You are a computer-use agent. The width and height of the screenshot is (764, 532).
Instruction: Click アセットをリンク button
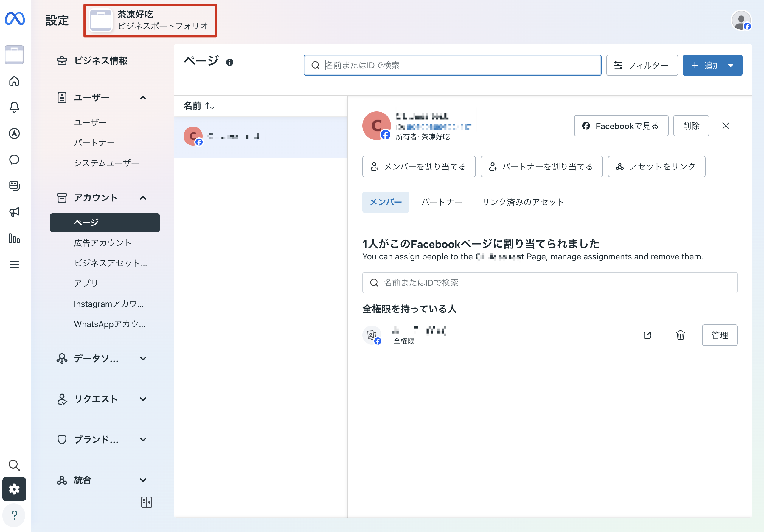pyautogui.click(x=656, y=167)
